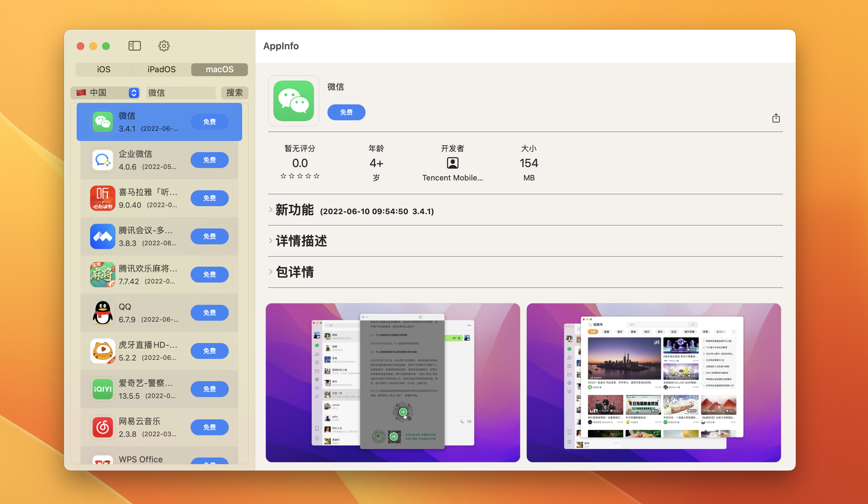Viewport: 868px width, 504px height.
Task: Select 腾讯欢乐麻将 app icon
Action: click(103, 275)
